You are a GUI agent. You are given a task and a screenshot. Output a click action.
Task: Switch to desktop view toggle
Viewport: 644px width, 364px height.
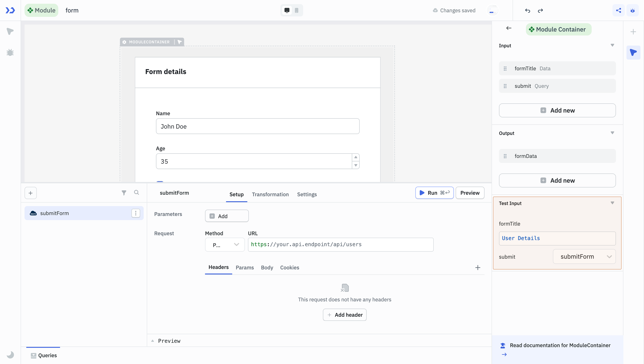[287, 11]
